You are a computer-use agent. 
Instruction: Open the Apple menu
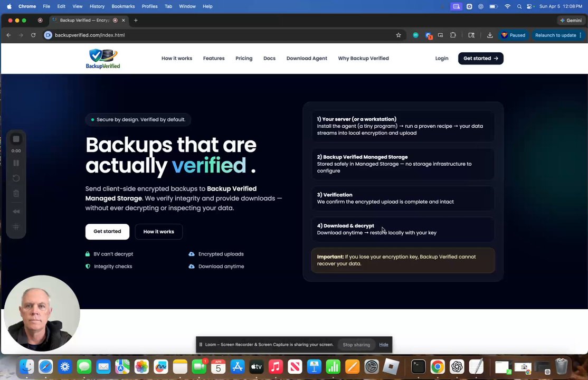tap(9, 6)
